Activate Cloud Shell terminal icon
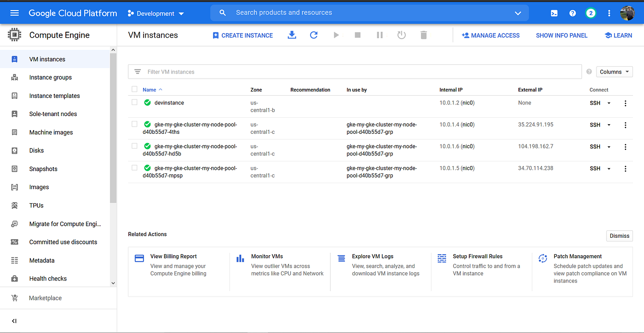The height and width of the screenshot is (333, 644). point(554,13)
